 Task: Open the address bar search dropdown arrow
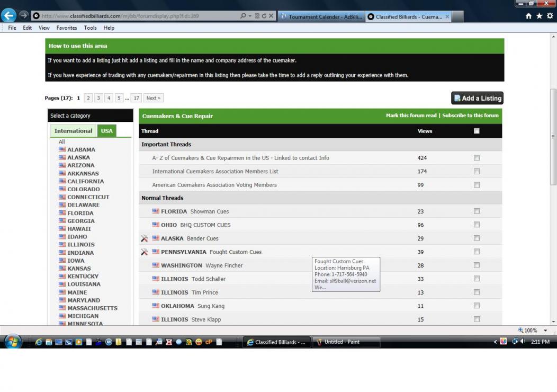coord(250,16)
